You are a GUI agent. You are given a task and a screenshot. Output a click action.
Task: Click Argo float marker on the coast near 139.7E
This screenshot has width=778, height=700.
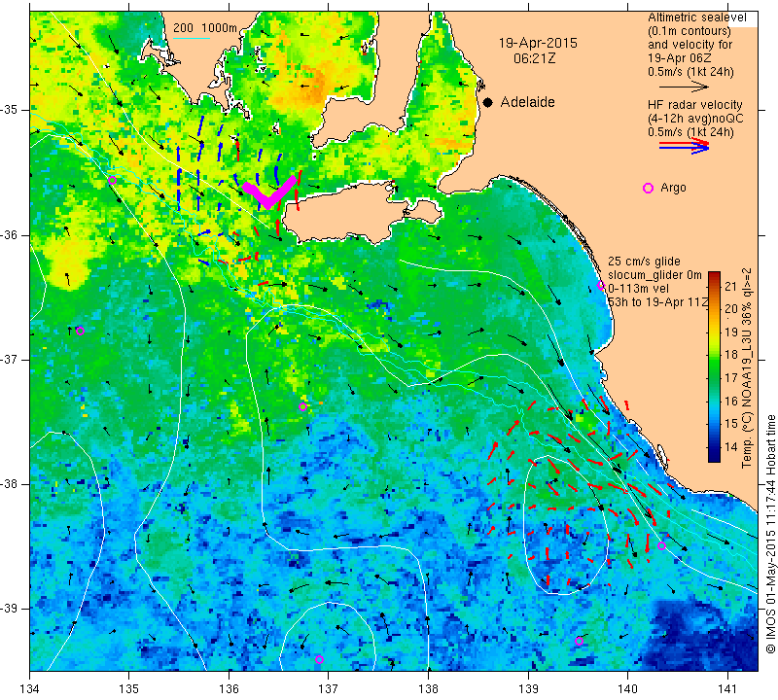click(x=600, y=285)
